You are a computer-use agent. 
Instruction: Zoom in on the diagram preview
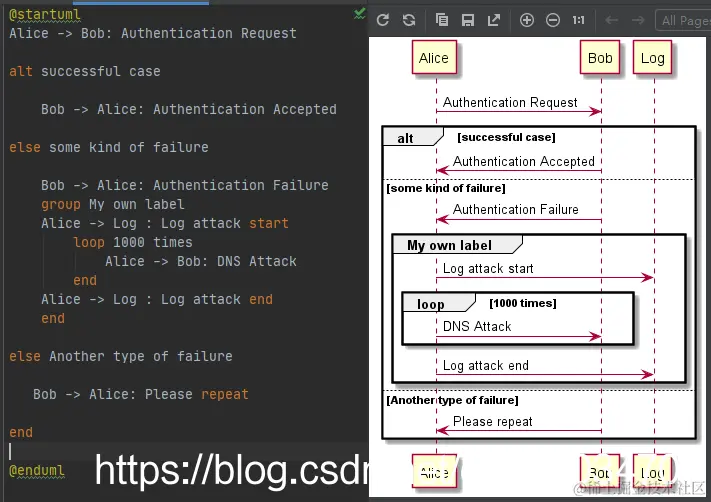(526, 20)
